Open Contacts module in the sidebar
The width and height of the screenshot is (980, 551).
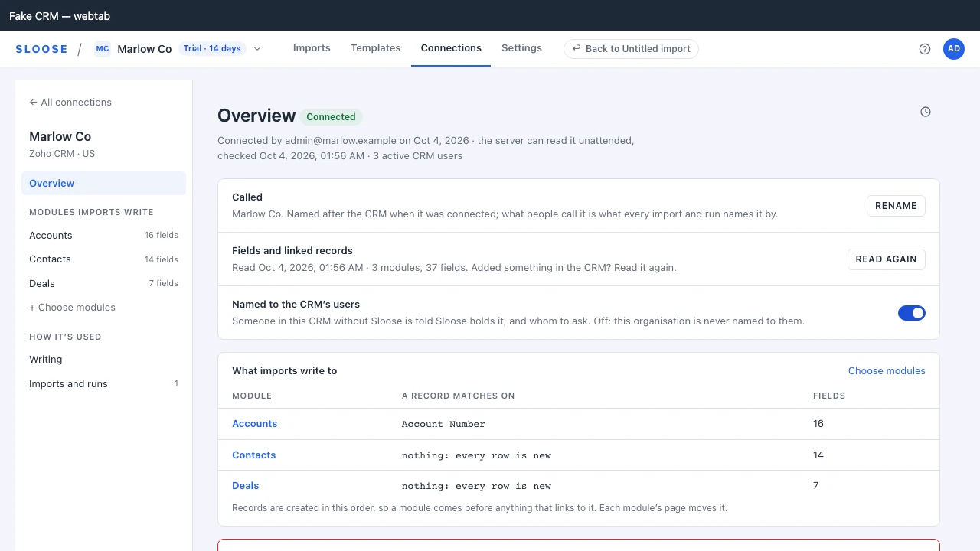[x=103, y=259]
